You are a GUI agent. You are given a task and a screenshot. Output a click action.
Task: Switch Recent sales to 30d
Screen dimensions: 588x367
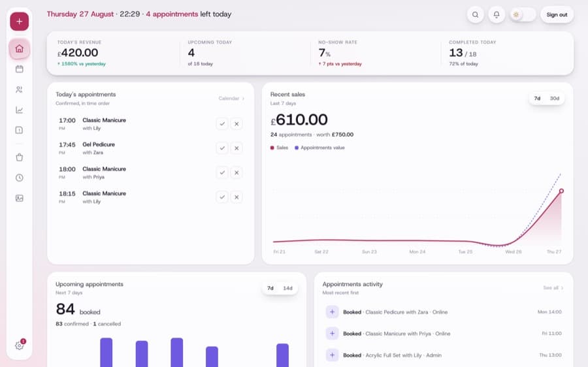[555, 98]
